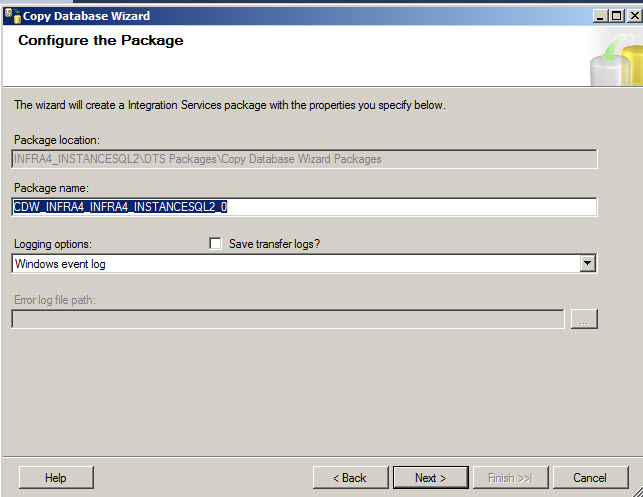The width and height of the screenshot is (643, 497).
Task: Click the Configure the Package heading
Action: pyautogui.click(x=101, y=41)
